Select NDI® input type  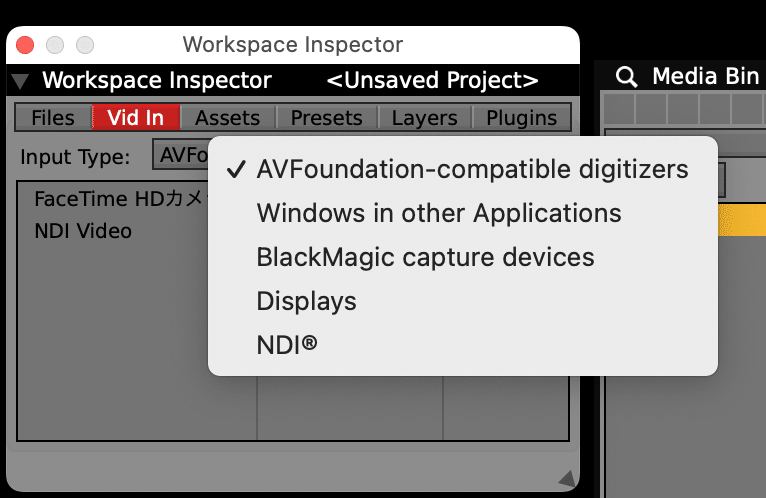pyautogui.click(x=286, y=345)
